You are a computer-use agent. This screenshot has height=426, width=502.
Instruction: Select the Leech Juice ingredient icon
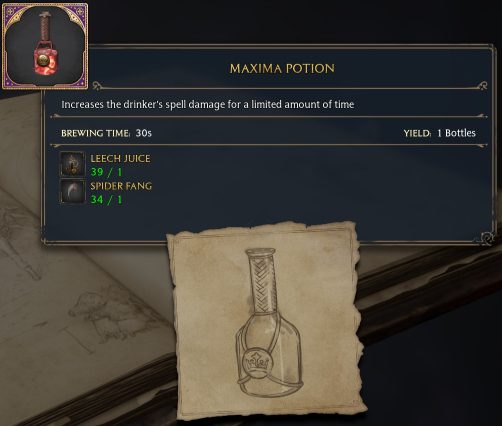tap(72, 164)
